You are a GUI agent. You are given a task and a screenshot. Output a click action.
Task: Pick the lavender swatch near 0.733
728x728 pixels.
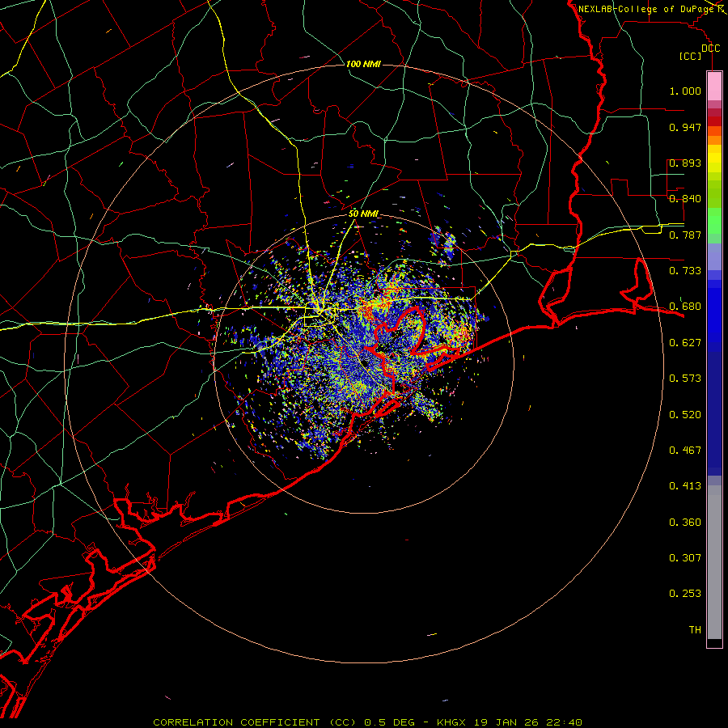point(714,256)
